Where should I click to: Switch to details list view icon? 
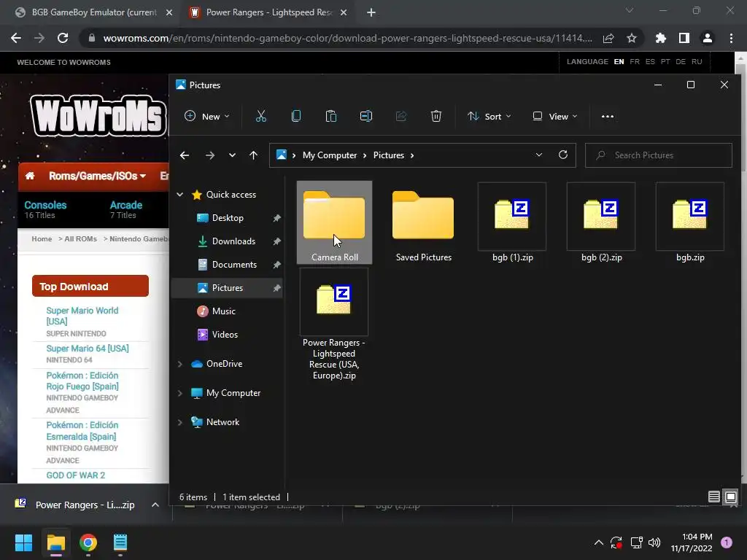click(x=713, y=497)
